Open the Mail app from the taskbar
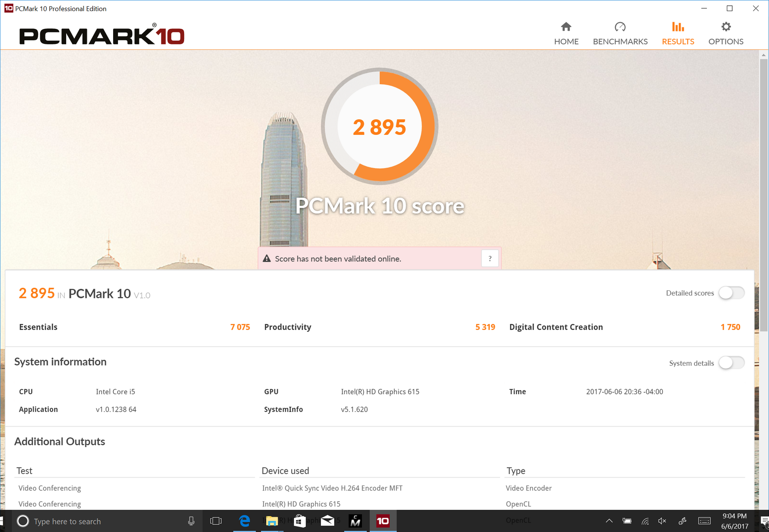This screenshot has width=769, height=532. click(x=327, y=521)
